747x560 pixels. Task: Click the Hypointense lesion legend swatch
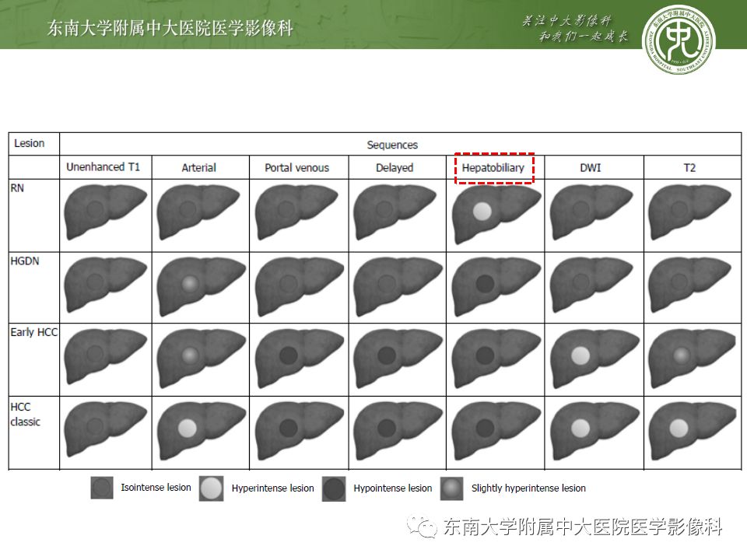tap(334, 489)
